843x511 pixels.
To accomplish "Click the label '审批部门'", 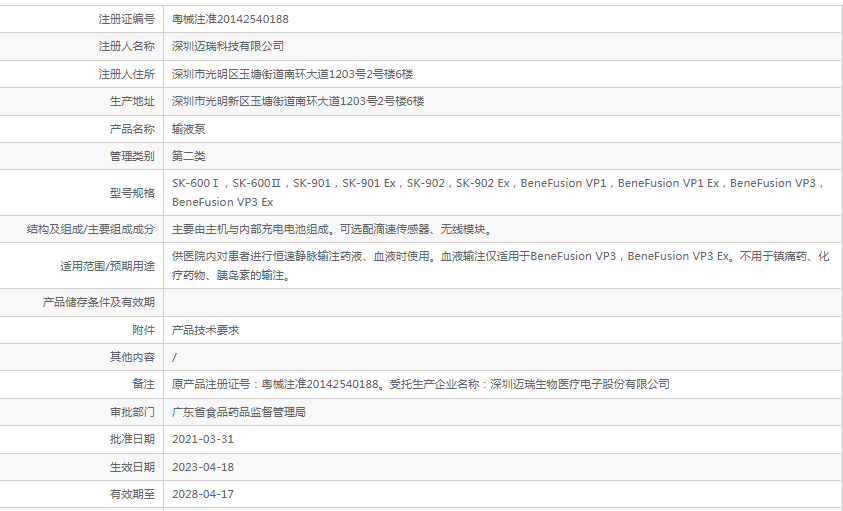I will 132,413.
